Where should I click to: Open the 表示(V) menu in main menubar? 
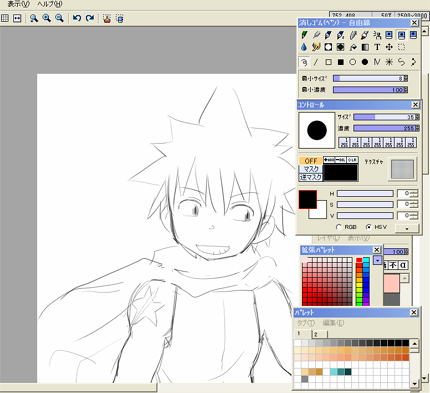18,4
